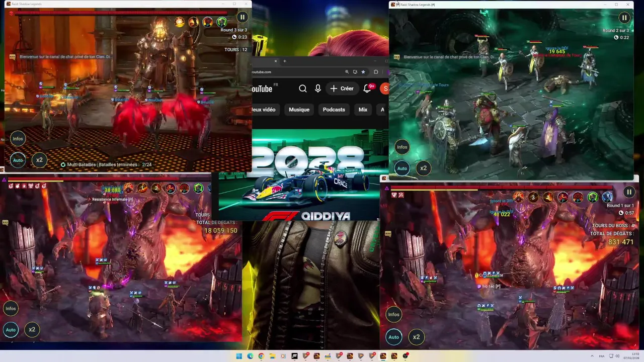Click the install app icon in address bar
The image size is (644, 362).
pyautogui.click(x=355, y=72)
